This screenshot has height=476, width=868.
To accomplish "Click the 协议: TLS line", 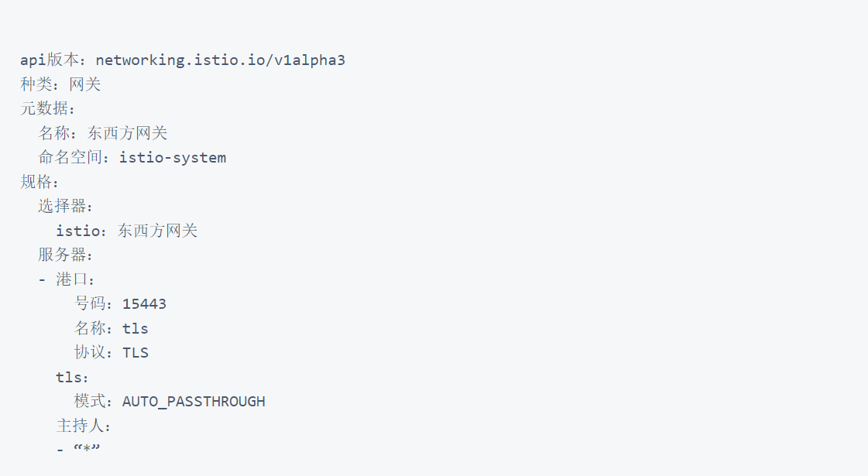I will 111,352.
